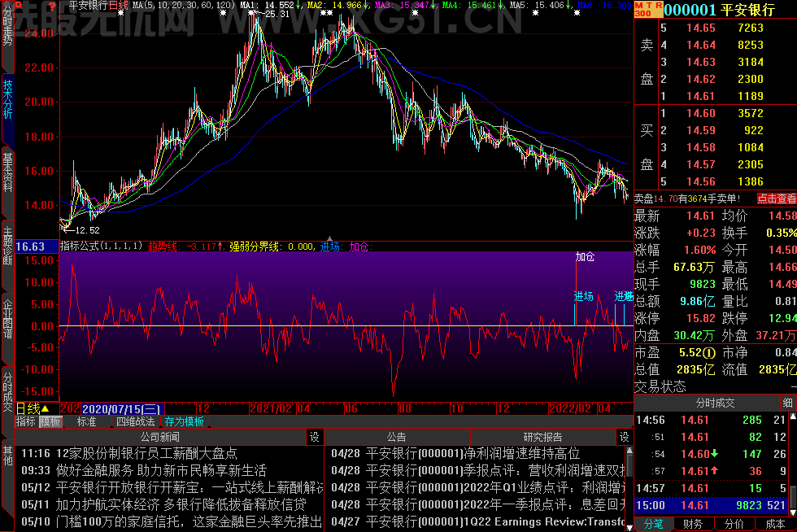Click the red up arrow on the :57 trade row

pos(715,471)
